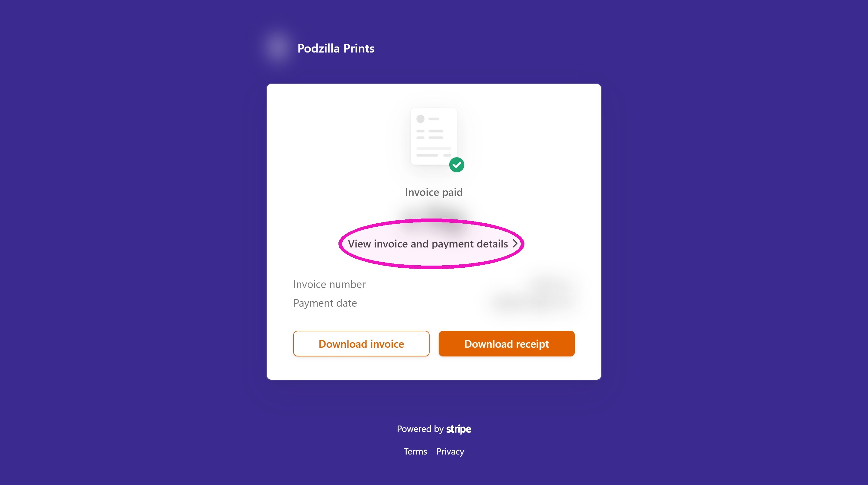The image size is (868, 485).
Task: Select the Invoice paid heading
Action: (x=434, y=192)
